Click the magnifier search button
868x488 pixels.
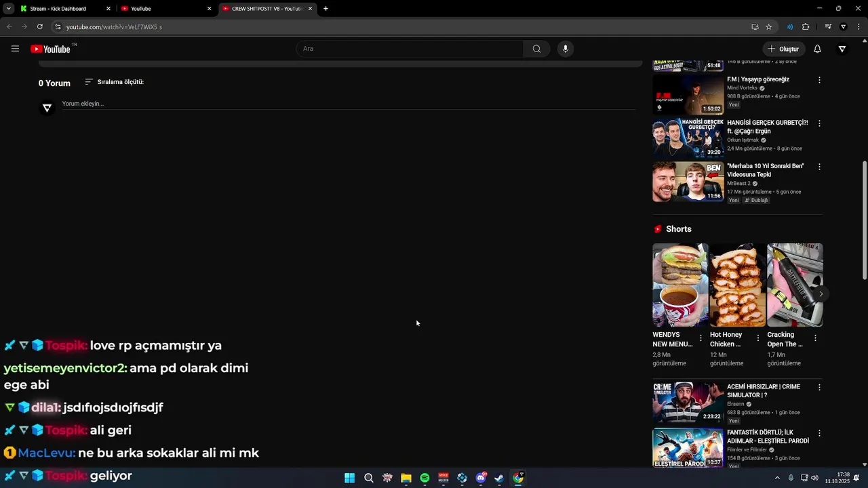tap(536, 49)
